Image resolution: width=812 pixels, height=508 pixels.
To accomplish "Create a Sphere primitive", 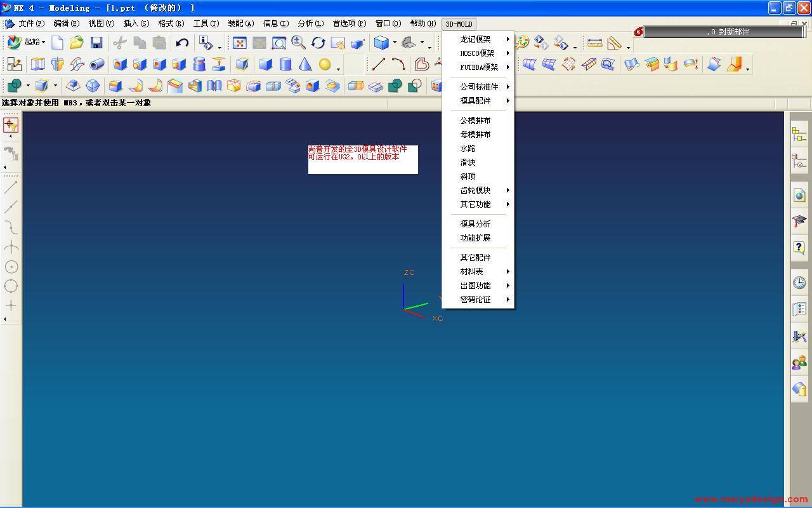I will coord(325,64).
